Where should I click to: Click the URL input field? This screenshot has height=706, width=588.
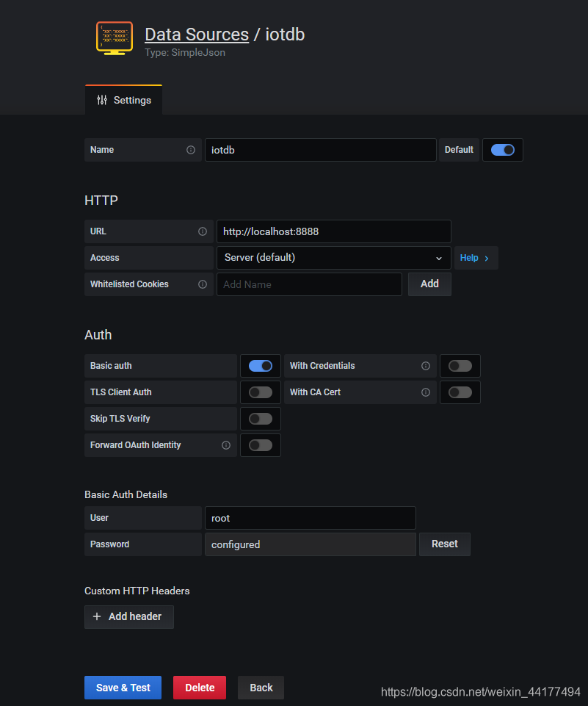click(x=334, y=231)
